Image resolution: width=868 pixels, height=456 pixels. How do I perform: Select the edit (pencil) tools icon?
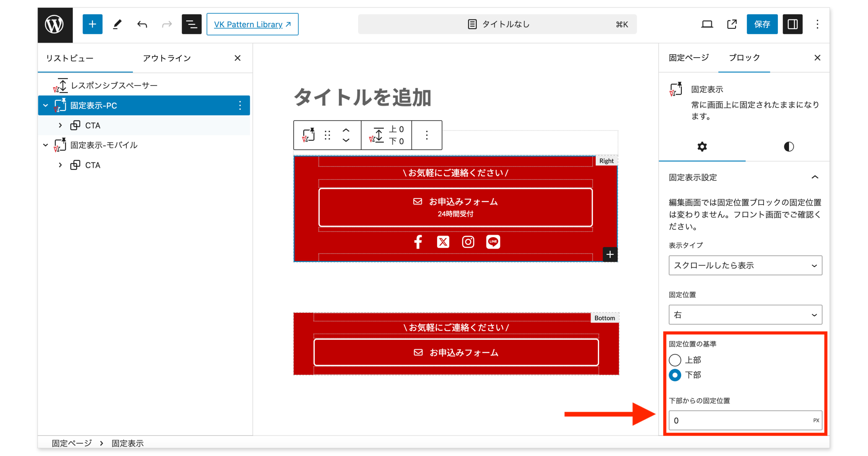(117, 24)
